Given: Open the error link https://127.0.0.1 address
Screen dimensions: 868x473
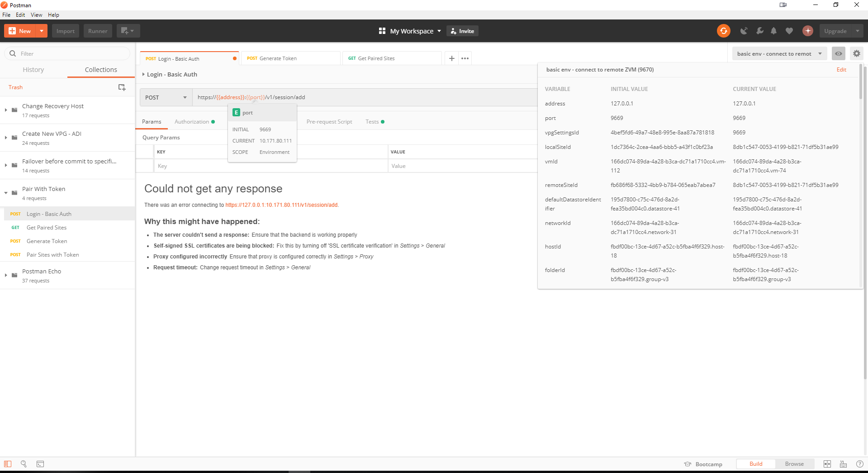Looking at the screenshot, I should coord(282,205).
